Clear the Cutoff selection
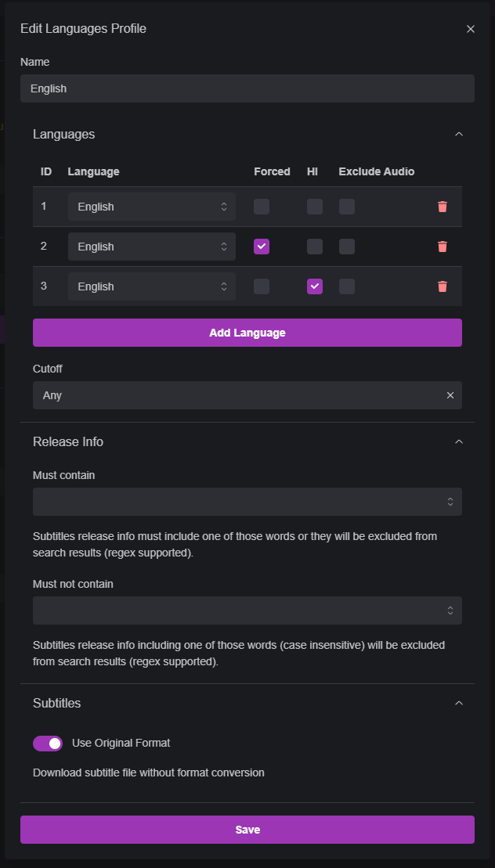The height and width of the screenshot is (868, 495). (x=450, y=395)
